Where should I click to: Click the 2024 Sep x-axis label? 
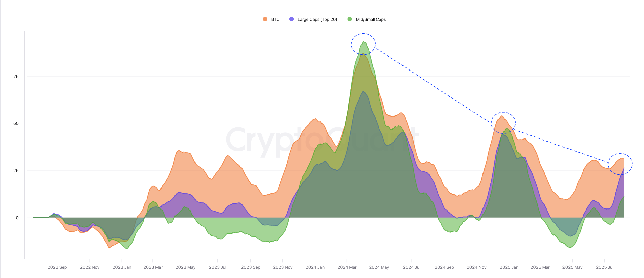click(x=445, y=268)
